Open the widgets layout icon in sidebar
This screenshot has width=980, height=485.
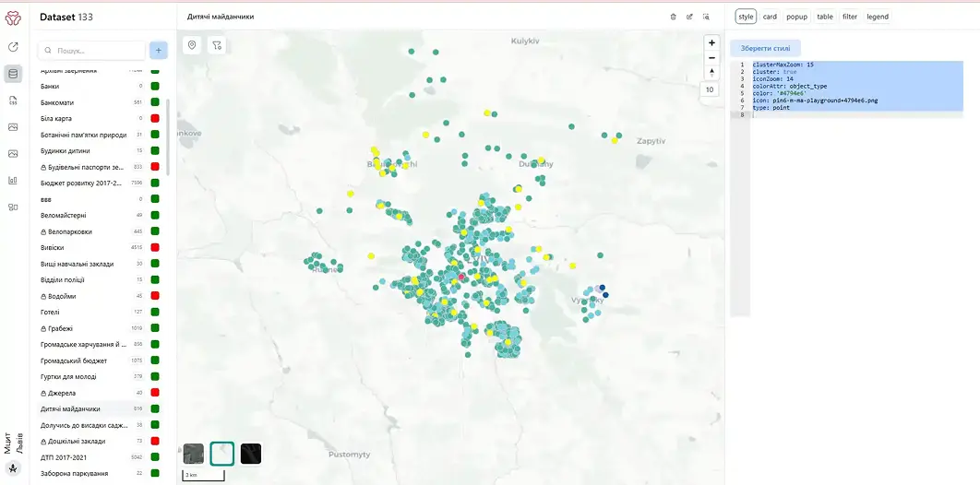pos(13,207)
